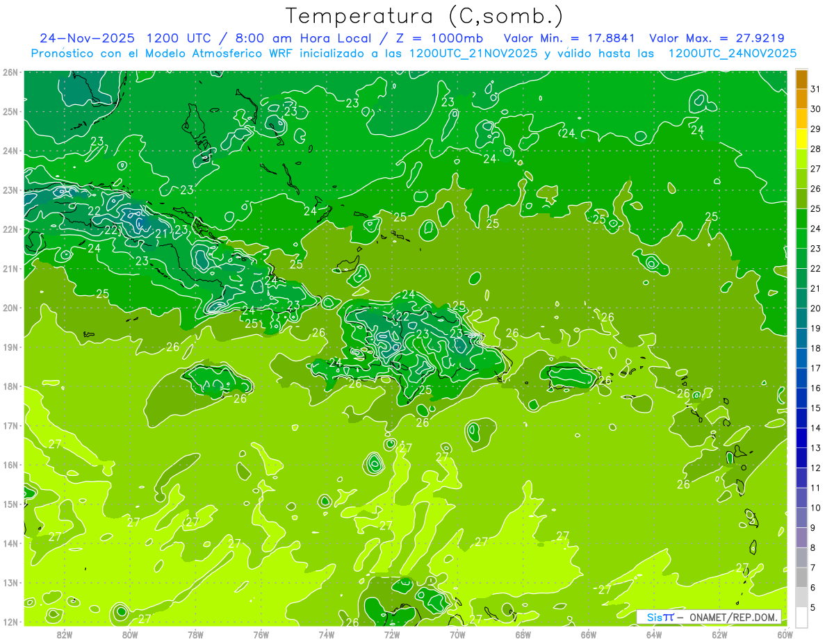Click the orange swatch between 30 and 31 on colorbar
The height and width of the screenshot is (644, 834).
pos(801,99)
